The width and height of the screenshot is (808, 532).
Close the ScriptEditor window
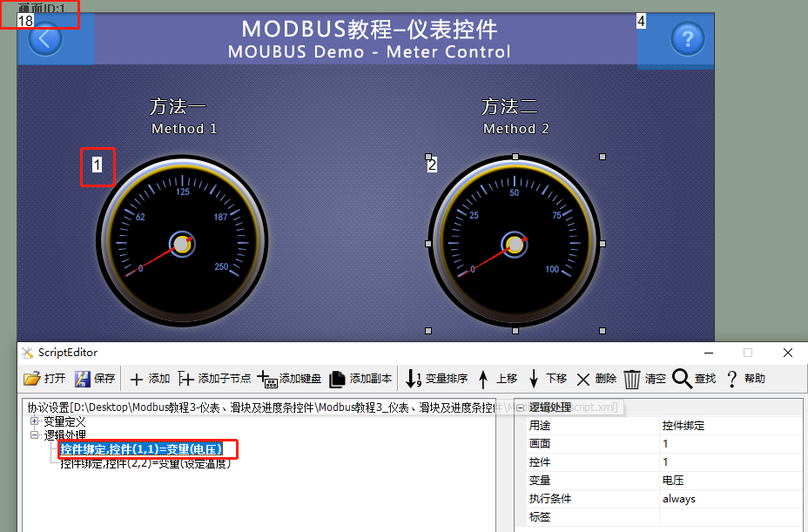click(x=788, y=353)
